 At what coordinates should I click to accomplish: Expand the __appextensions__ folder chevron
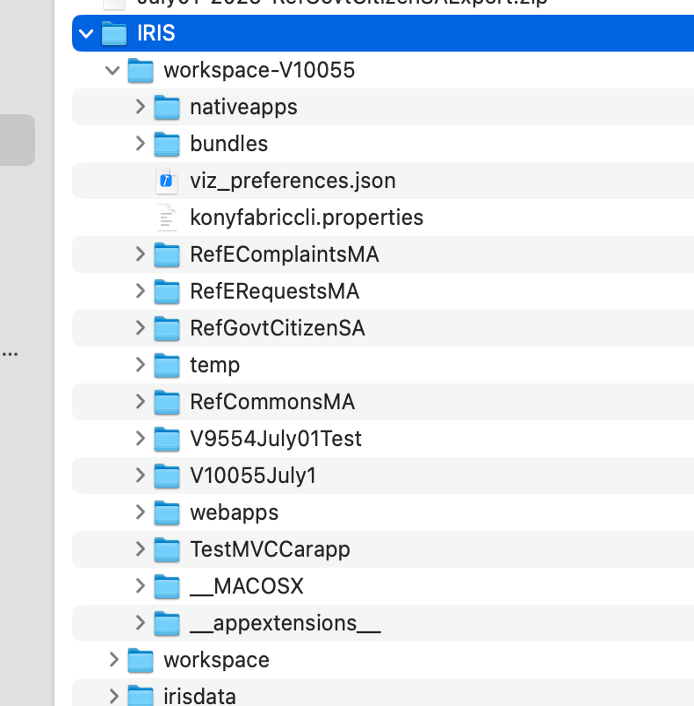click(140, 623)
